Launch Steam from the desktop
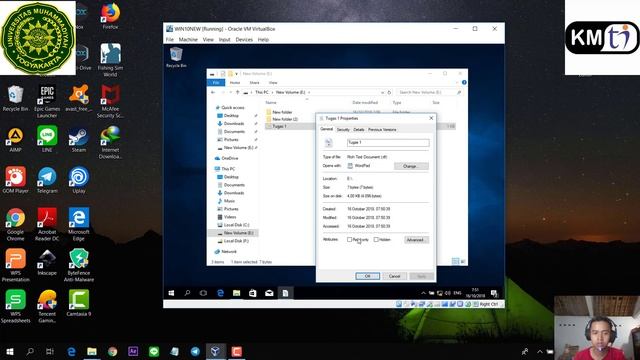 79,140
